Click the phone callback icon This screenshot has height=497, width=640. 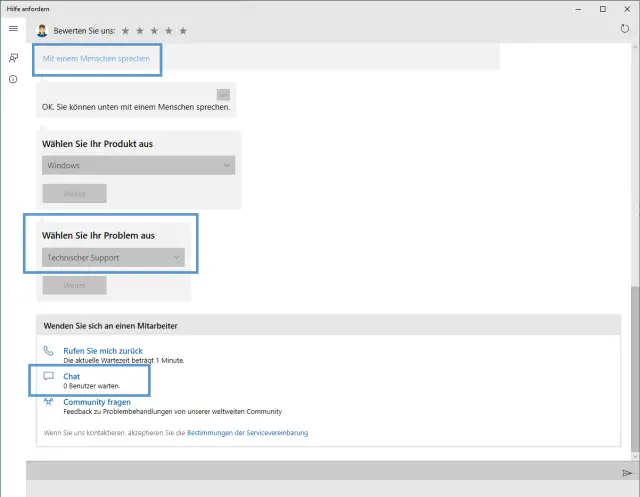coord(48,352)
